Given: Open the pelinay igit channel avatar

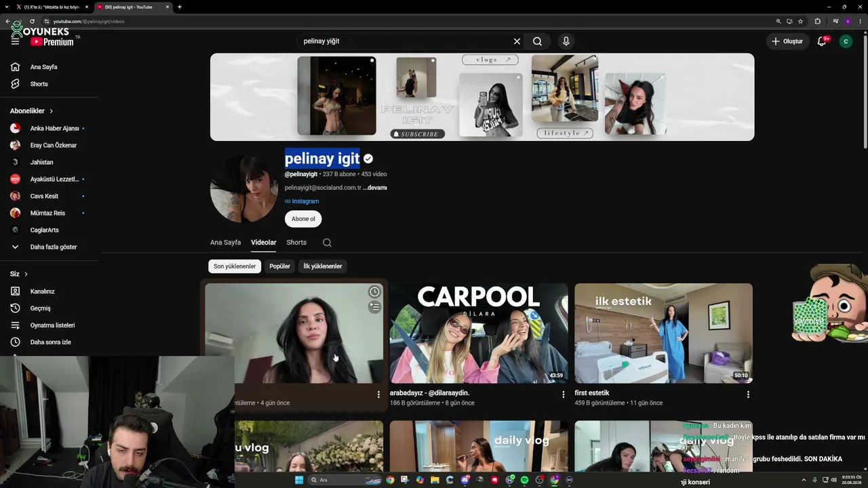Looking at the screenshot, I should pyautogui.click(x=244, y=188).
